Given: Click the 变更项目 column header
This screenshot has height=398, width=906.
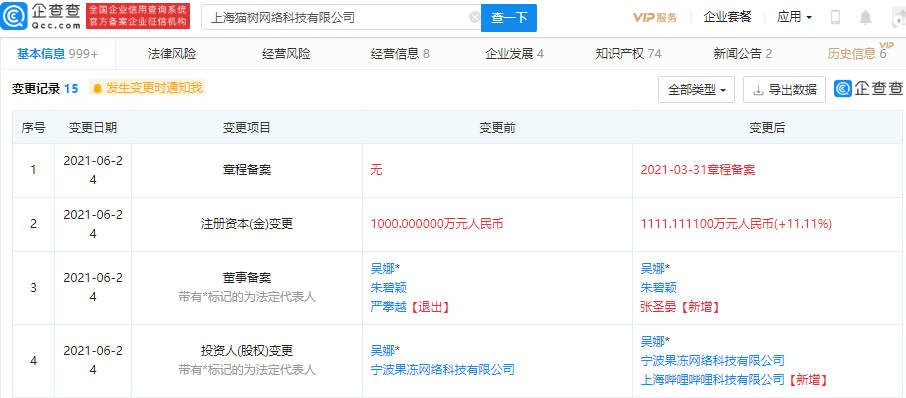Looking at the screenshot, I should (247, 128).
